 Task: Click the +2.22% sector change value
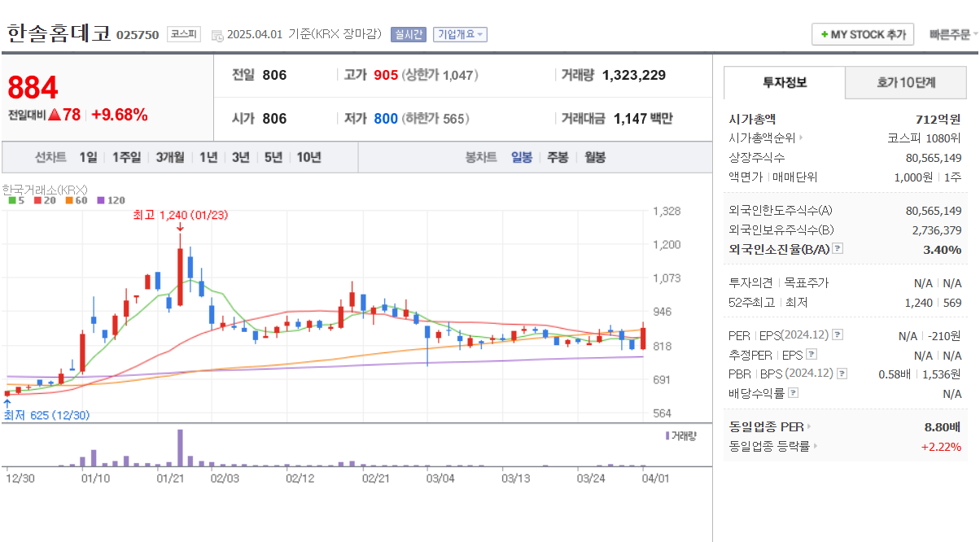[x=941, y=446]
